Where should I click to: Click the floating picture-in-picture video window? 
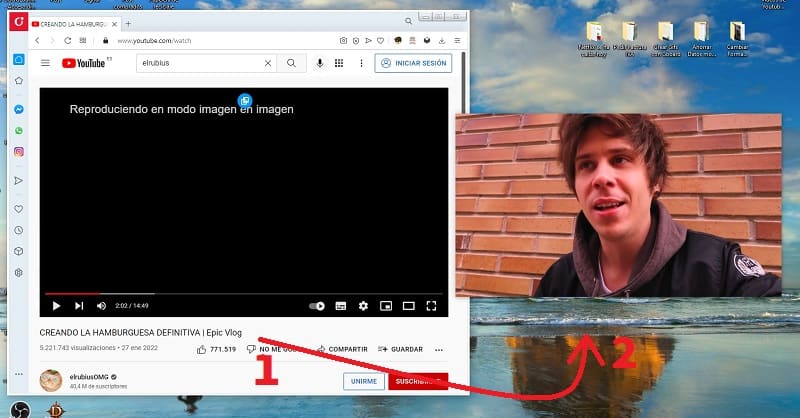point(618,205)
